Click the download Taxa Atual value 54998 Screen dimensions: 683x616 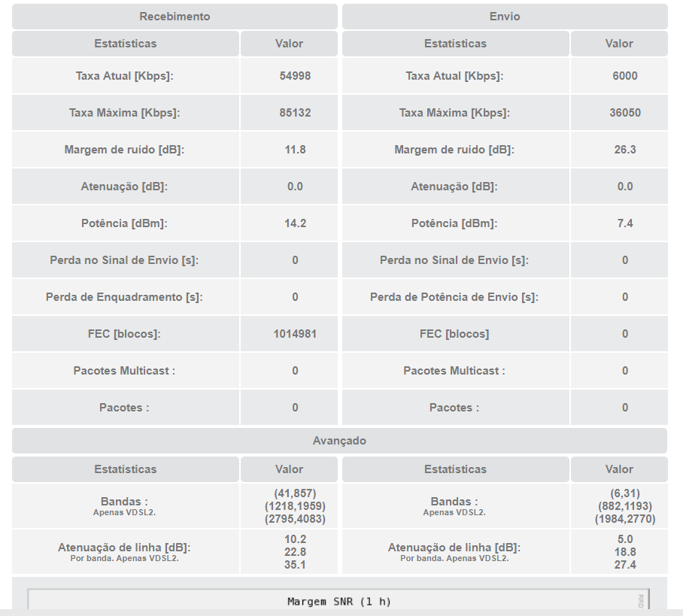[295, 76]
